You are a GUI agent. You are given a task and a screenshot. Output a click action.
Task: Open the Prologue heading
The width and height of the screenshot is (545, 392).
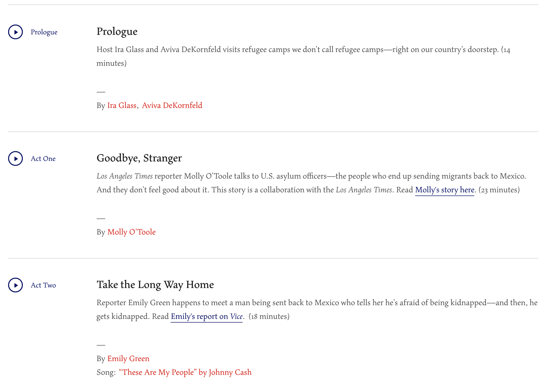click(x=117, y=32)
